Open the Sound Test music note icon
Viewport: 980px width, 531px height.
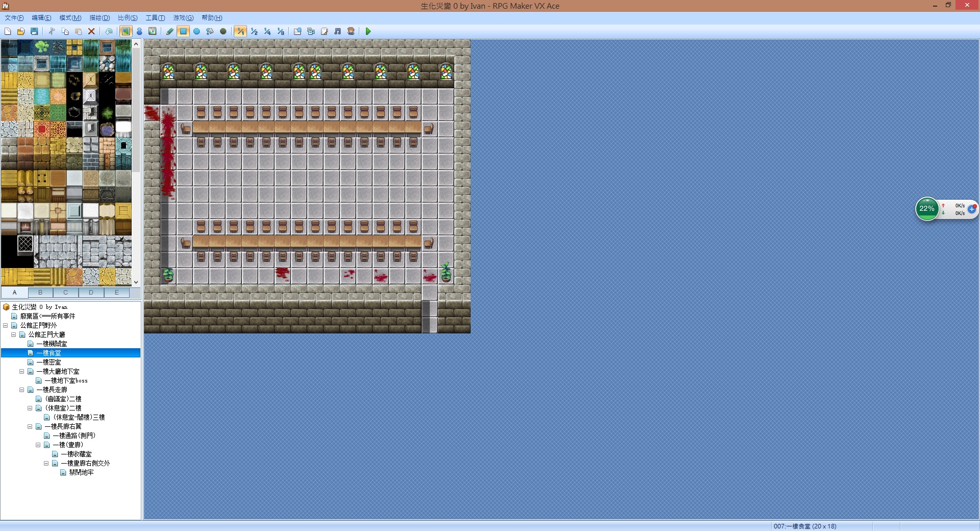[337, 32]
